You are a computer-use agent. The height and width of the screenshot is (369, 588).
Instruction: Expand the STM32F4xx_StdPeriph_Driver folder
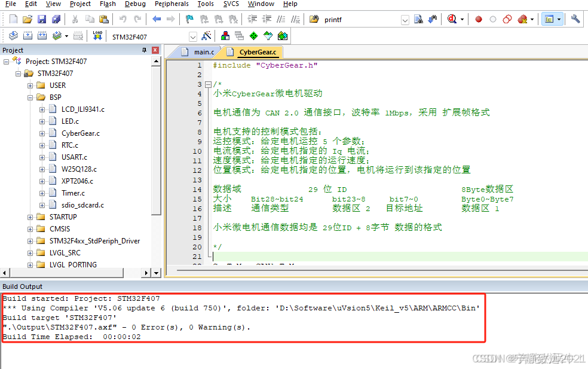[x=30, y=242]
